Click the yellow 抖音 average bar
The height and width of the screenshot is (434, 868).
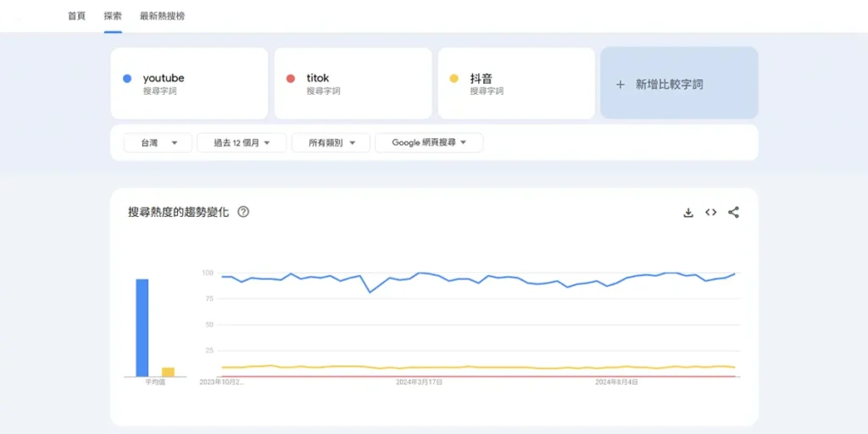pos(169,372)
